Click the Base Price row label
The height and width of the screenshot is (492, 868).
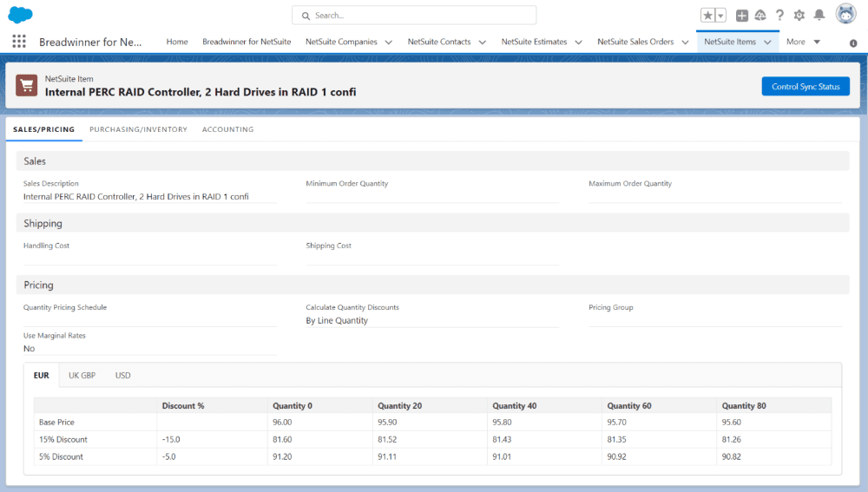pos(56,423)
